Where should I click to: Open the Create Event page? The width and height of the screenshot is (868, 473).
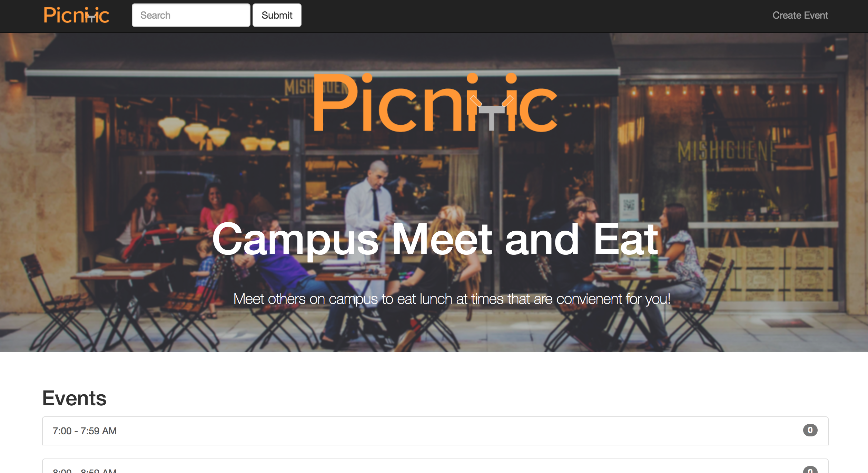(x=800, y=15)
